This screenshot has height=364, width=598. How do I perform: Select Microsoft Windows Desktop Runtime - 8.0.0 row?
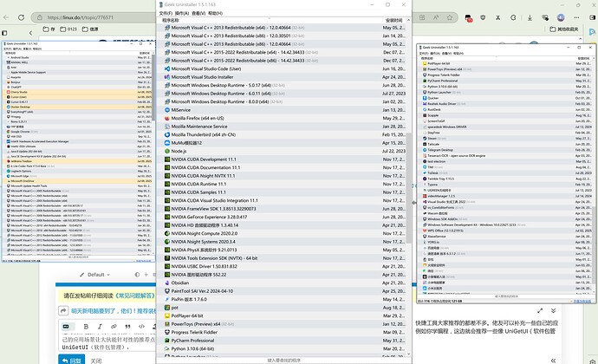(x=282, y=101)
